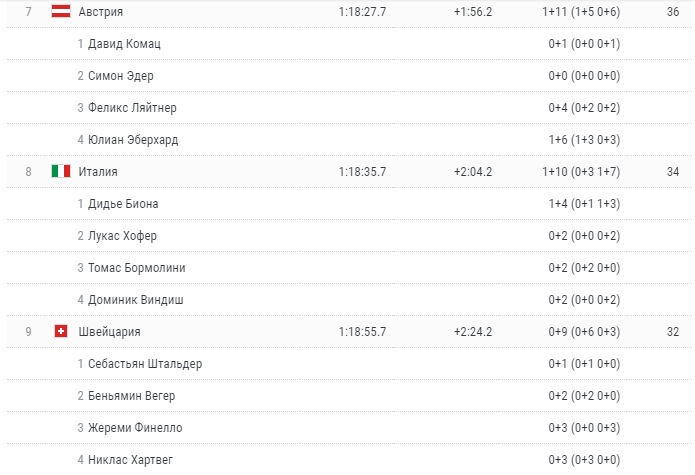Select athlete Томас Бормолини

click(137, 268)
